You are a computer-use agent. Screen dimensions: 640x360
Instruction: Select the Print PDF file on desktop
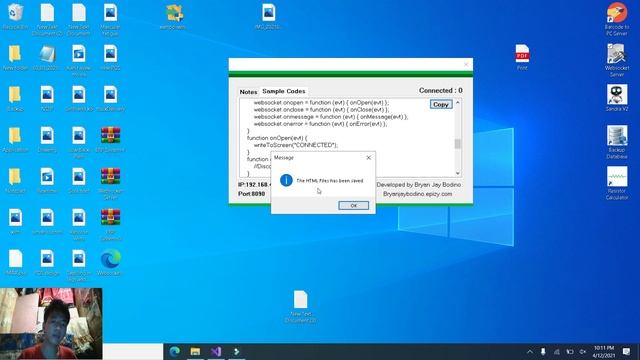point(522,57)
